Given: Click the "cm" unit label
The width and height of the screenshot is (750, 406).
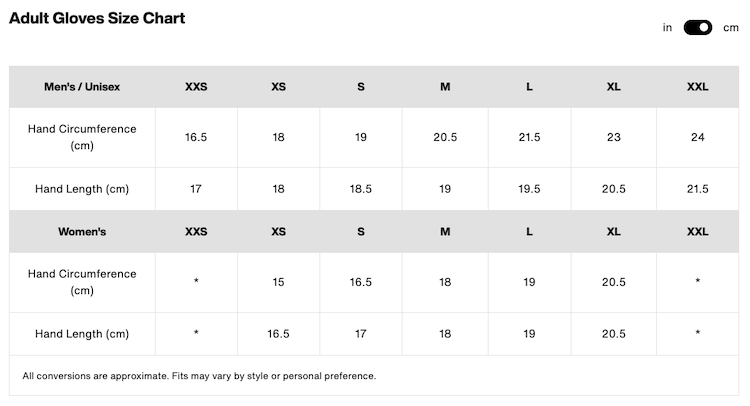Looking at the screenshot, I should (x=731, y=28).
